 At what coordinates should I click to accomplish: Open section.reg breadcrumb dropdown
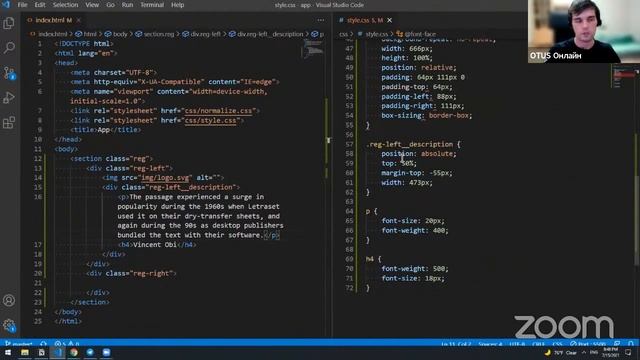(x=155, y=34)
